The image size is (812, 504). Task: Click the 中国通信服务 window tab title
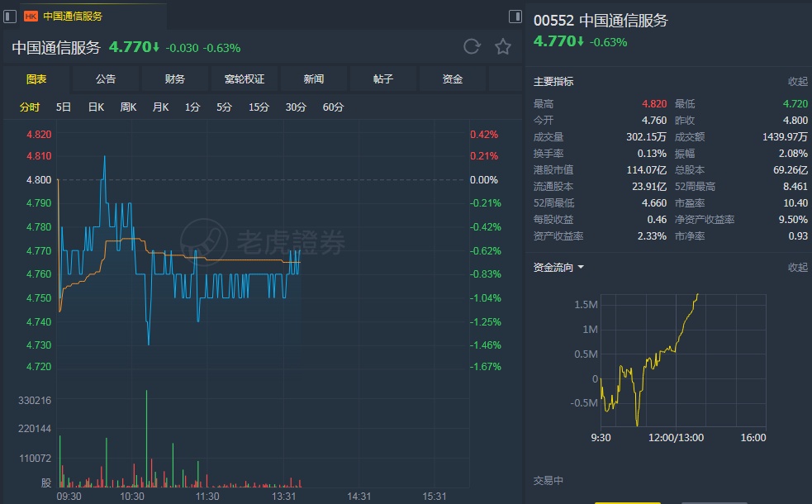click(x=73, y=17)
